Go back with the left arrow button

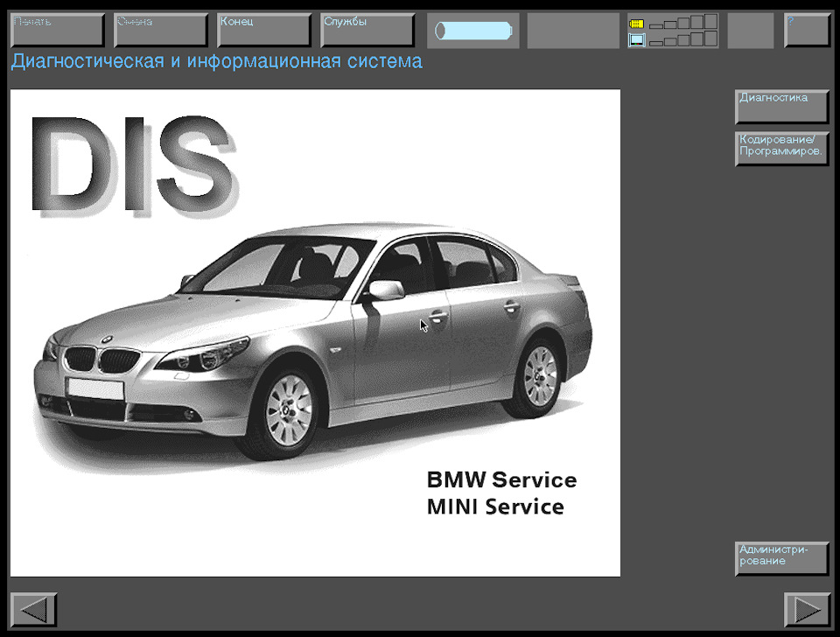point(34,609)
